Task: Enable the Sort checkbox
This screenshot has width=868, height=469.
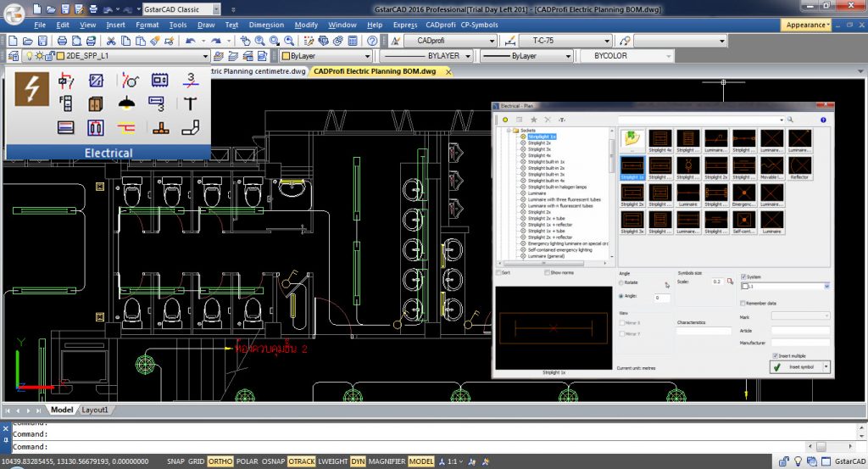Action: coord(498,272)
